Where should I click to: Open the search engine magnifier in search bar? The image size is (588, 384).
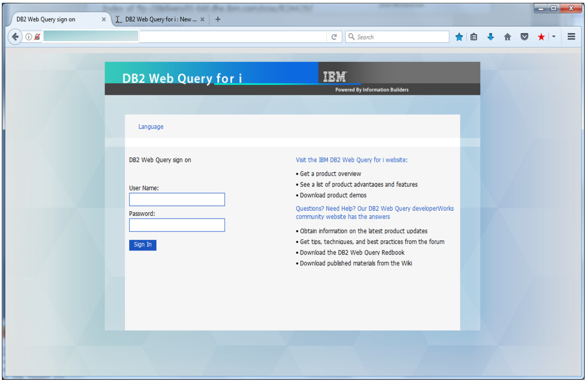pos(352,37)
